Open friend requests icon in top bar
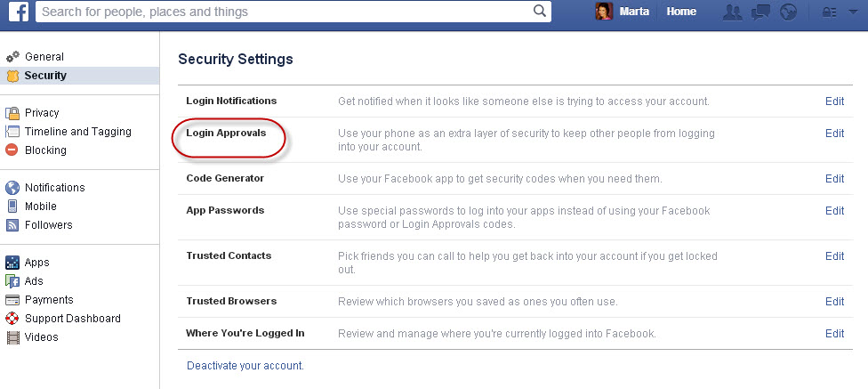Image resolution: width=868 pixels, height=389 pixels. point(733,12)
